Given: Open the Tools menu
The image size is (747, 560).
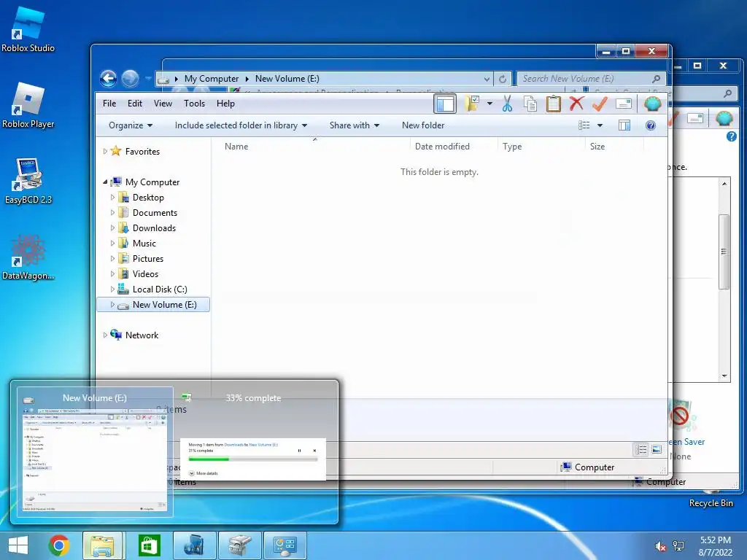Looking at the screenshot, I should pos(194,104).
